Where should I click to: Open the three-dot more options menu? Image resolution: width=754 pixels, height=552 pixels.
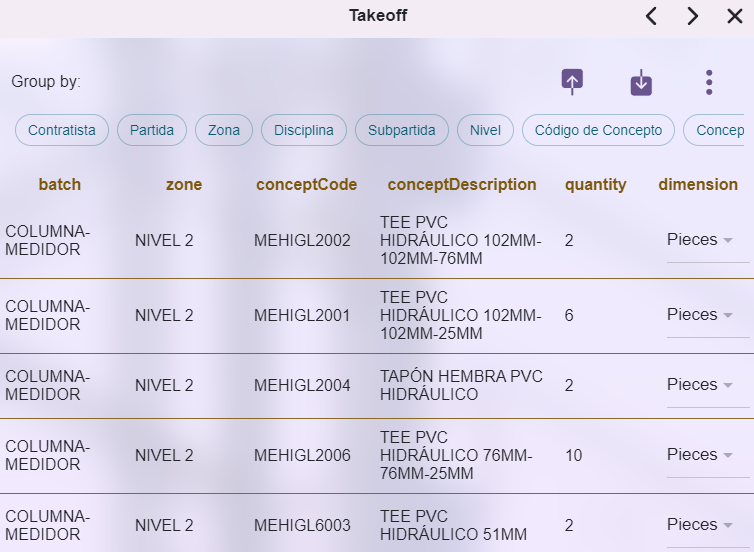pyautogui.click(x=709, y=82)
